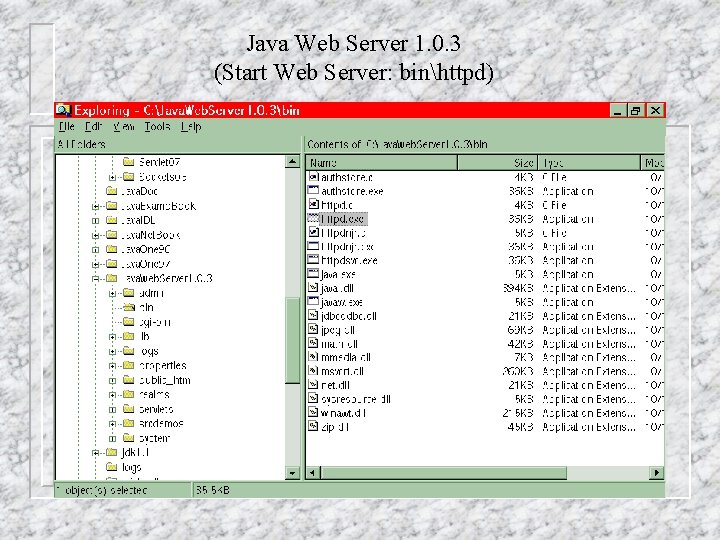Click the jdbcodbc.dll file icon
This screenshot has height=540, width=720.
(x=313, y=315)
